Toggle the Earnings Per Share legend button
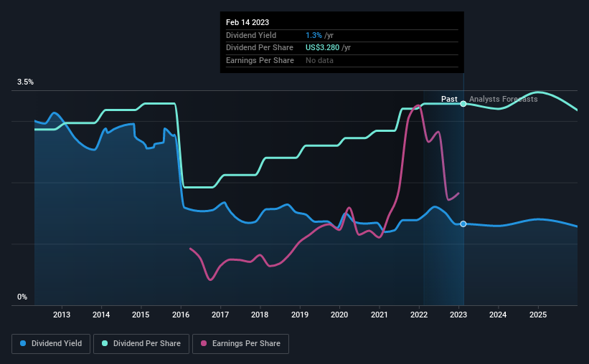Screen dimensions: 589x364 click(240, 344)
